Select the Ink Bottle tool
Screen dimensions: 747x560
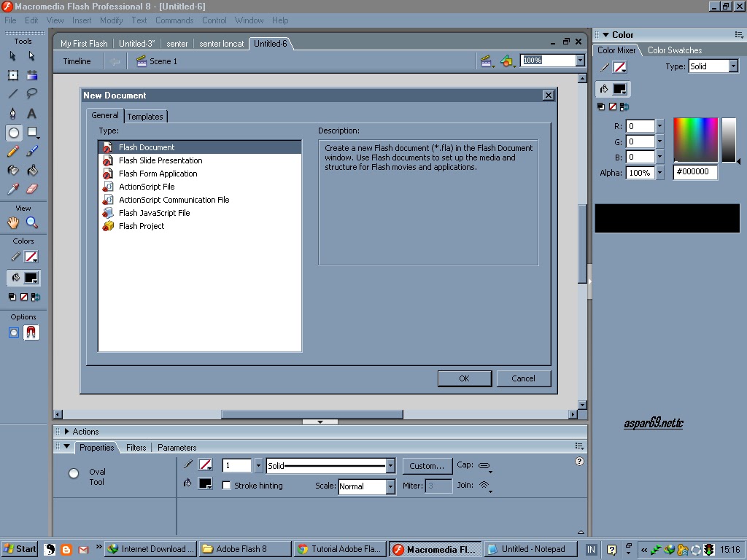pyautogui.click(x=13, y=170)
